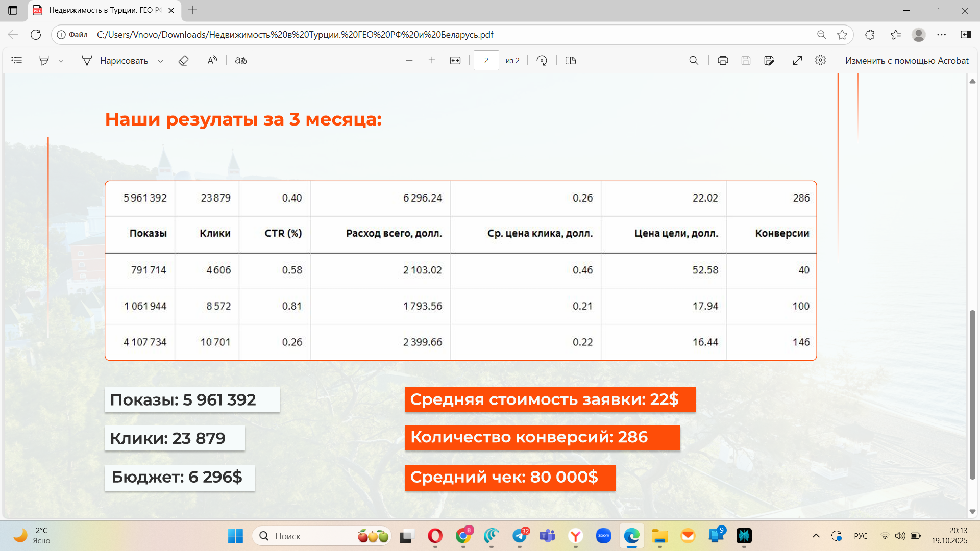Toggle fit to width
This screenshot has height=551, width=980.
(x=455, y=60)
